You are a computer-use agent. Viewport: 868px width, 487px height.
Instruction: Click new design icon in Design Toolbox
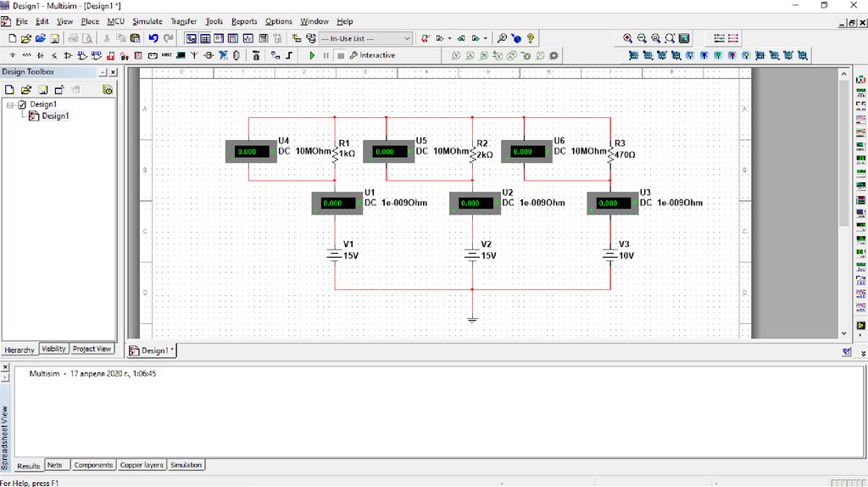click(x=11, y=89)
